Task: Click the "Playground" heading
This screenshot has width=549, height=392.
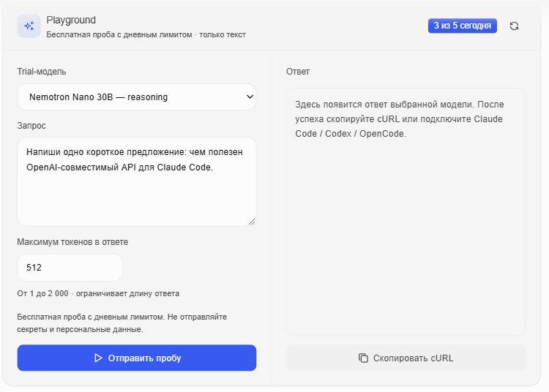Action: (71, 20)
